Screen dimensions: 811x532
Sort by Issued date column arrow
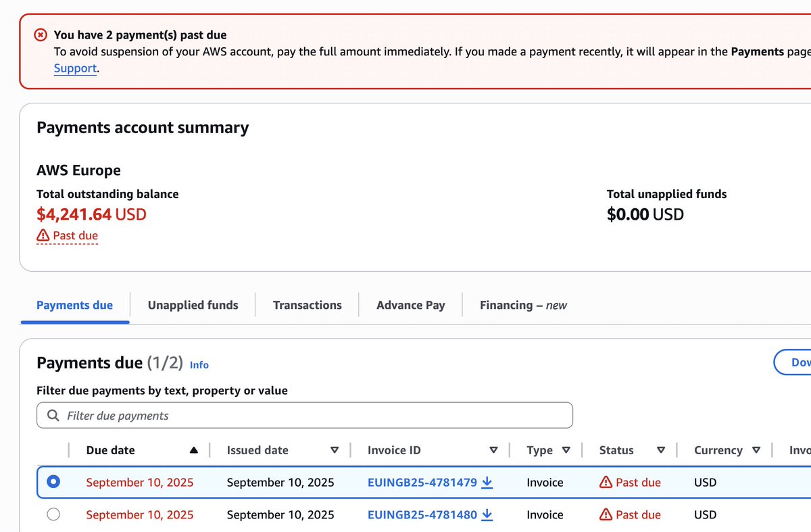[x=335, y=450]
